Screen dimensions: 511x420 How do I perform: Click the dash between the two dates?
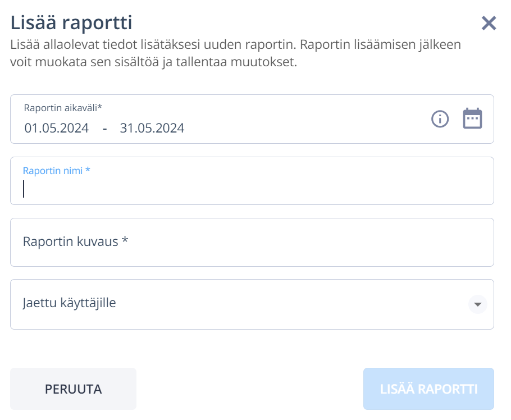tap(104, 129)
